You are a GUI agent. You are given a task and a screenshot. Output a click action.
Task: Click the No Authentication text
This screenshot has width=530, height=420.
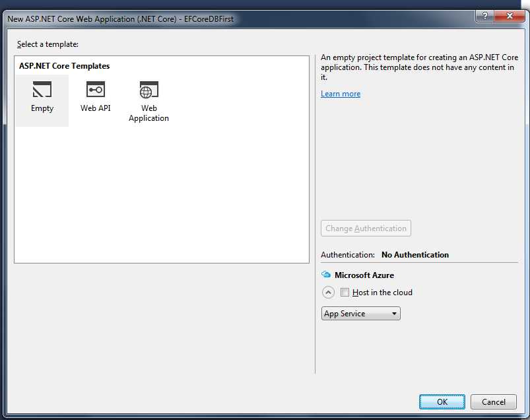pyautogui.click(x=415, y=255)
